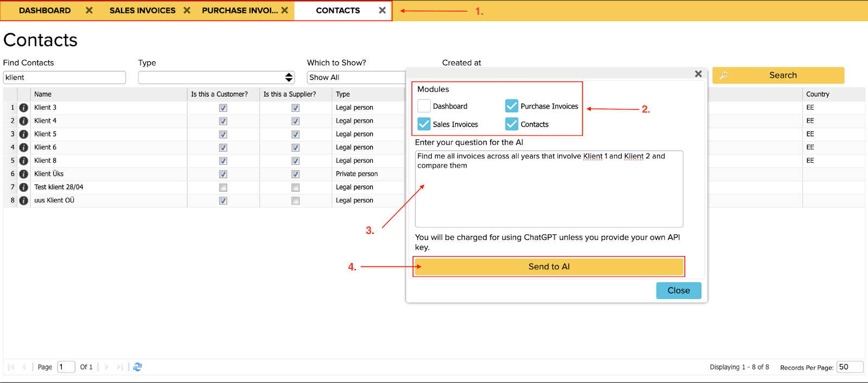The width and height of the screenshot is (868, 383).
Task: Close the Dashboard tab using its X
Action: (89, 10)
